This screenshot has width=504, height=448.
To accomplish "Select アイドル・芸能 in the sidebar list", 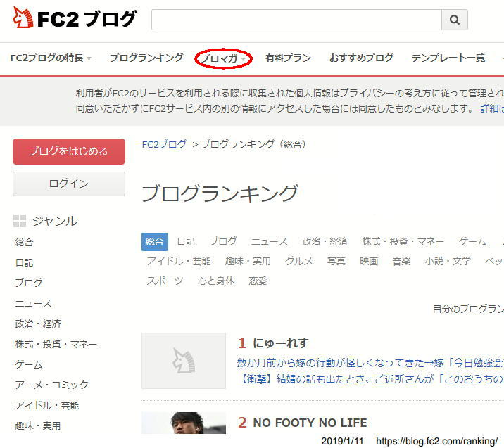I will tap(47, 405).
